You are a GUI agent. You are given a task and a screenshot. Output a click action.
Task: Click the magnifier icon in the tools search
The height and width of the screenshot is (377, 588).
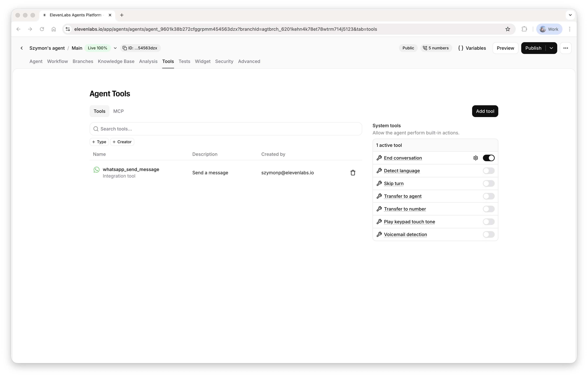[x=96, y=129]
